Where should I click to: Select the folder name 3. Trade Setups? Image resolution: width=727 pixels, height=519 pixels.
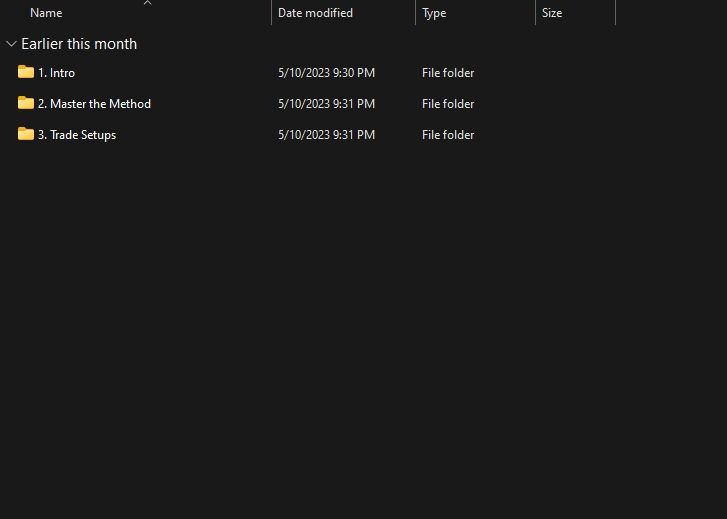pyautogui.click(x=77, y=135)
